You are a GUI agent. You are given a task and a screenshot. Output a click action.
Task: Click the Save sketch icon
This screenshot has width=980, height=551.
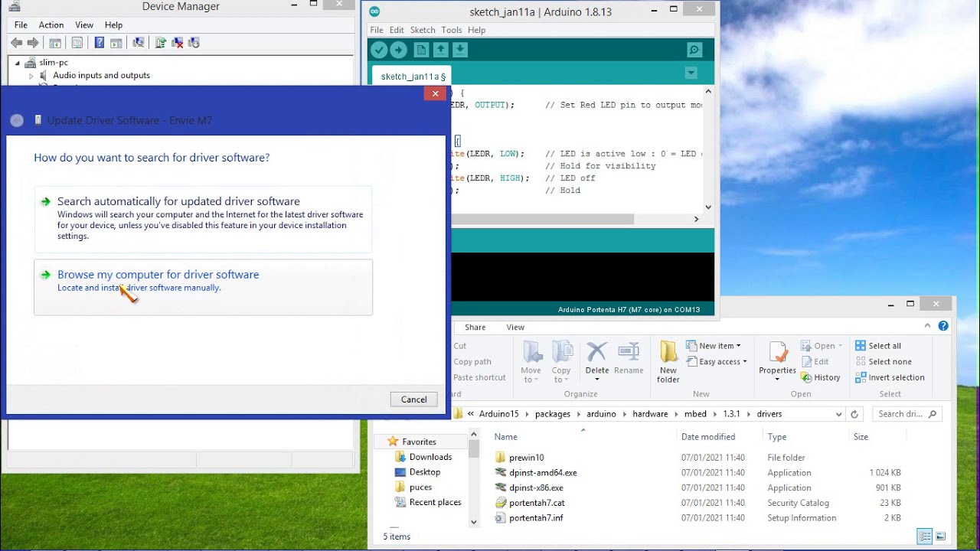coord(459,49)
